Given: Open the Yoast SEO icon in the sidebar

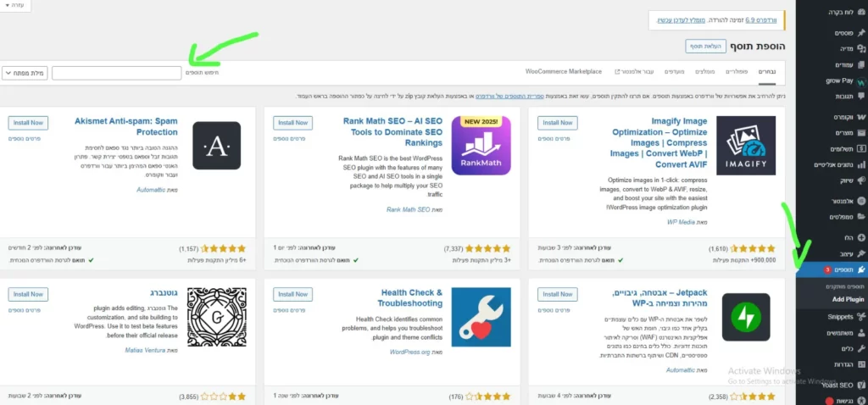Looking at the screenshot, I should click(x=861, y=385).
